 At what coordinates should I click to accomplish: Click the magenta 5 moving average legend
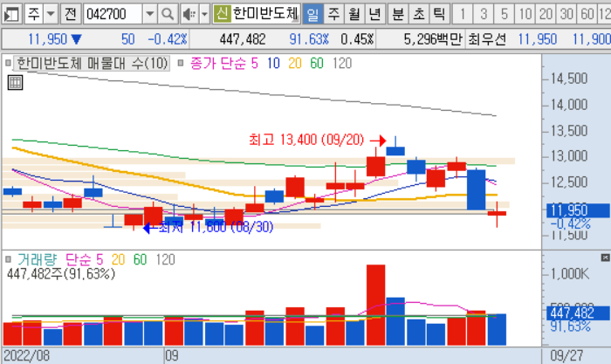255,63
